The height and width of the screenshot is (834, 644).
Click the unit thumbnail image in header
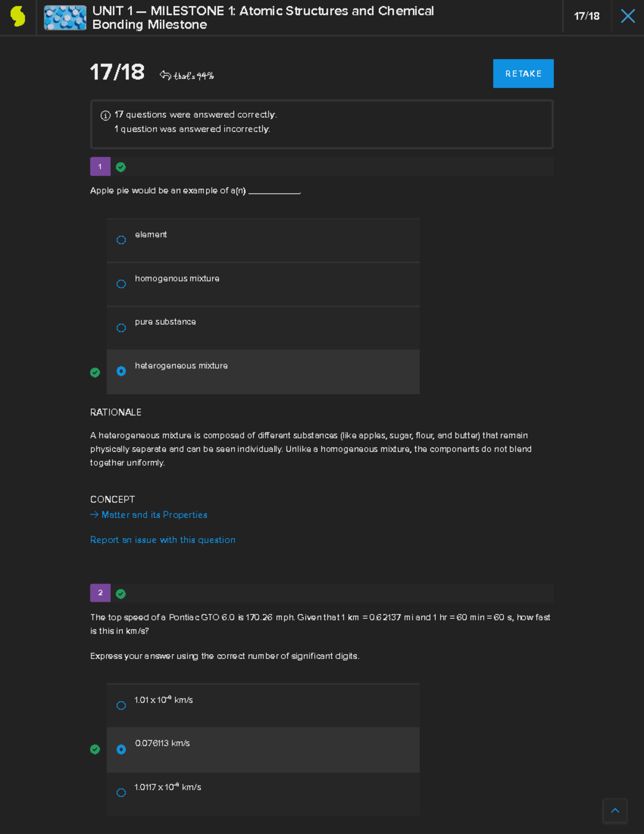click(65, 18)
